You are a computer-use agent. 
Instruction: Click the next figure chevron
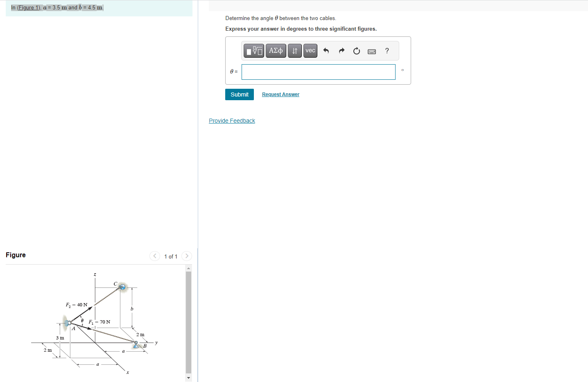click(x=186, y=256)
